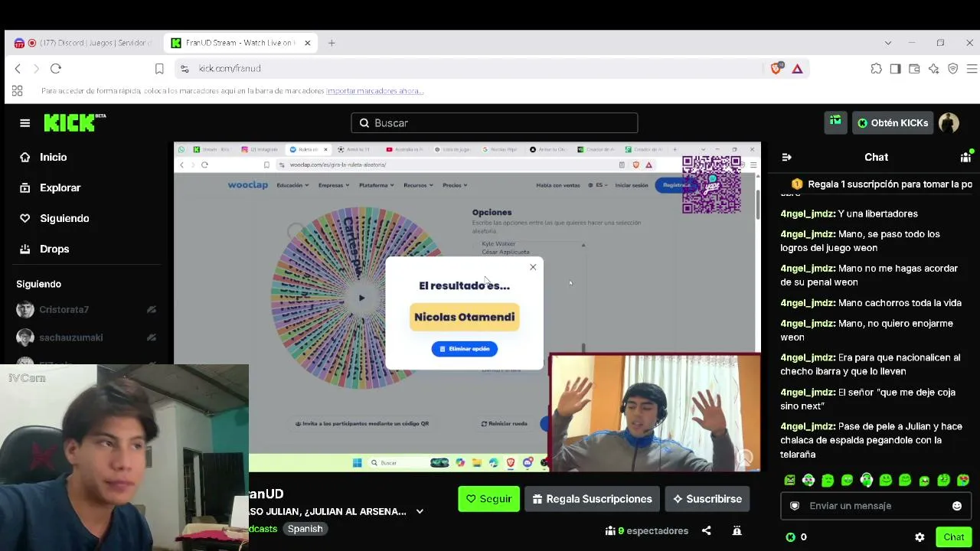The height and width of the screenshot is (551, 980).
Task: Click Eliminar opción in the popup
Action: click(x=465, y=349)
